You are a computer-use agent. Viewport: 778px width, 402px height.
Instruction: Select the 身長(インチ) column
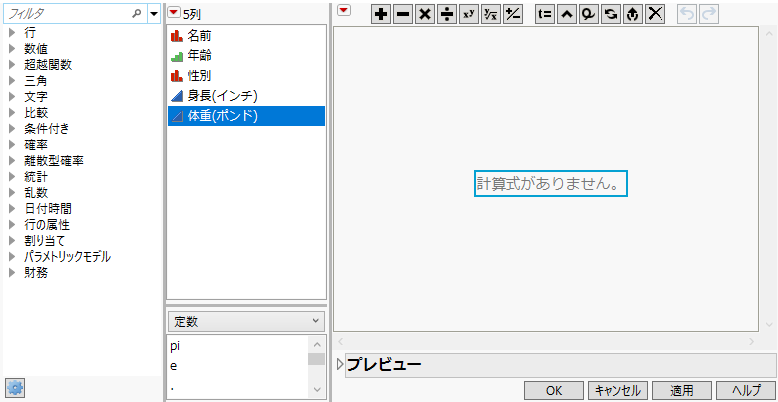pos(246,96)
